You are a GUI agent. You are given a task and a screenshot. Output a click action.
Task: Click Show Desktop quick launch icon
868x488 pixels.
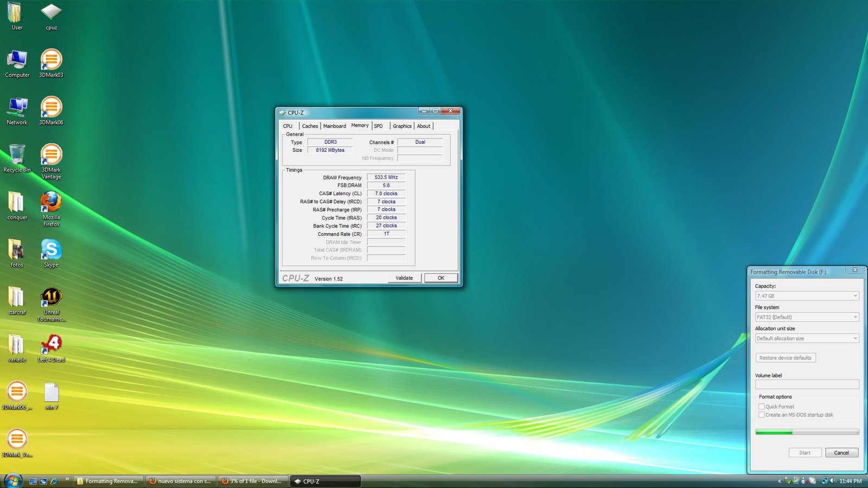pyautogui.click(x=33, y=481)
